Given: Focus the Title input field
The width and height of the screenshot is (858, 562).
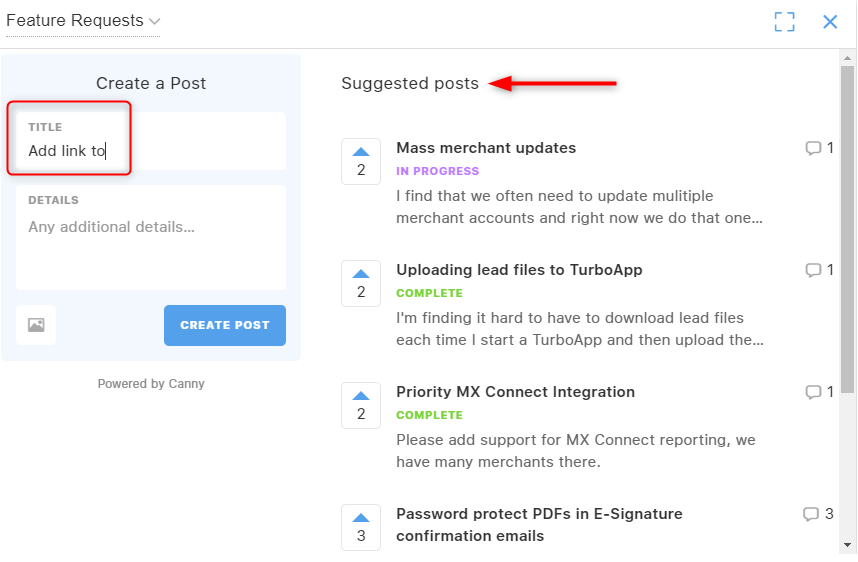Looking at the screenshot, I should pyautogui.click(x=151, y=141).
